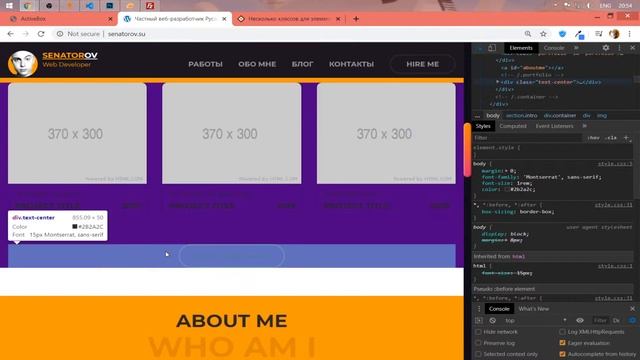Image resolution: width=640 pixels, height=360 pixels.
Task: Click the #2b2a2c color swatch in body rule
Action: [507, 189]
